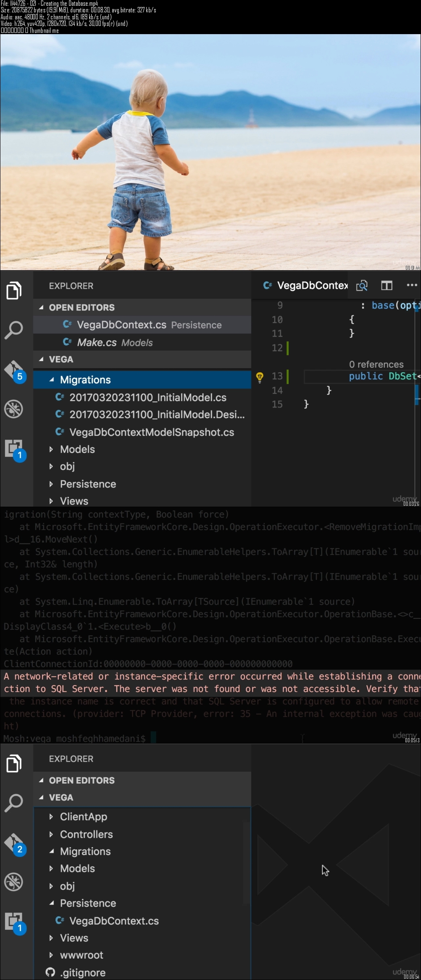Screen dimensions: 421x980
Task: Open the editor's more actions ellipsis
Action: click(412, 285)
